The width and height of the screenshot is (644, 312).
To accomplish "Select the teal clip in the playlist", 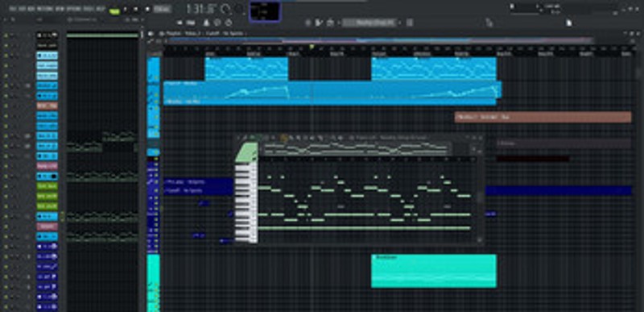I will (434, 271).
